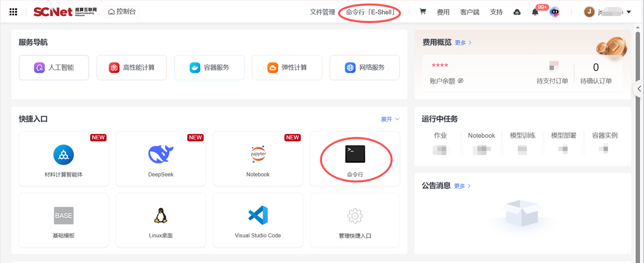Click 更多 link beside 费用概览

coord(463,43)
